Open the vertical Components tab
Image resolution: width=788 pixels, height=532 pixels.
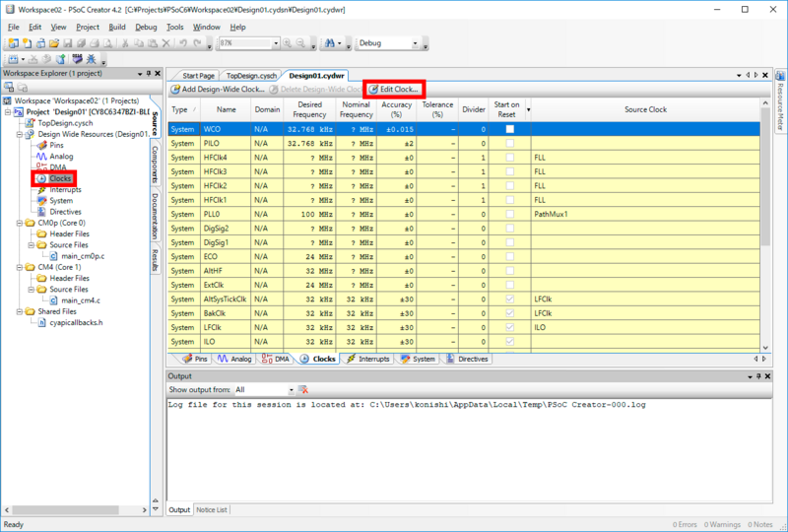(x=155, y=165)
